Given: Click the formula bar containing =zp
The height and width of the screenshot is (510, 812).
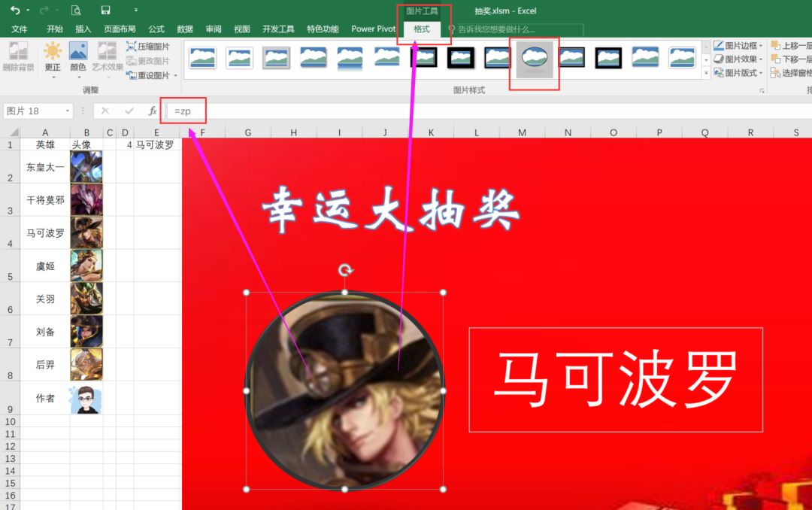Looking at the screenshot, I should tap(184, 111).
